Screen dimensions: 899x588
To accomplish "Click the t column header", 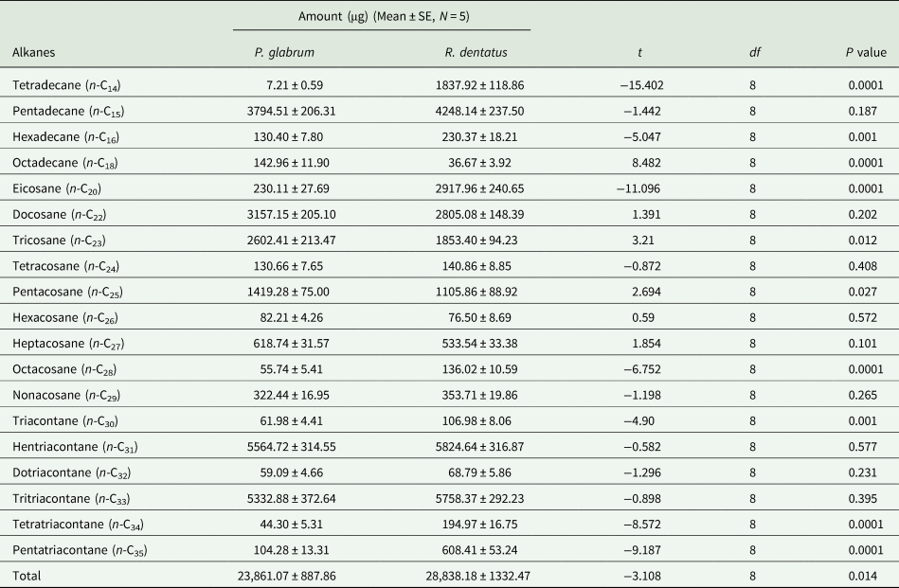I will coord(641,53).
